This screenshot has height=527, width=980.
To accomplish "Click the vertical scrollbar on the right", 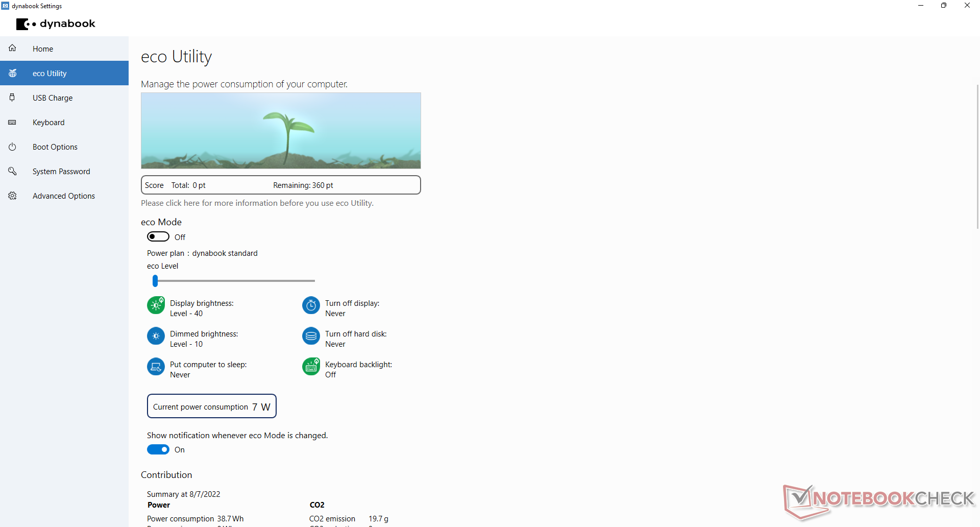I will point(977,157).
